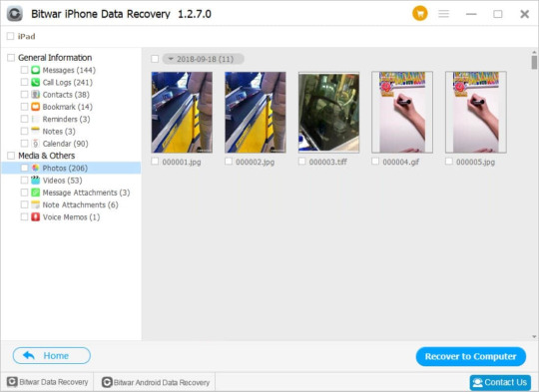
Task: Open the Messages (144) category
Action: (x=69, y=70)
